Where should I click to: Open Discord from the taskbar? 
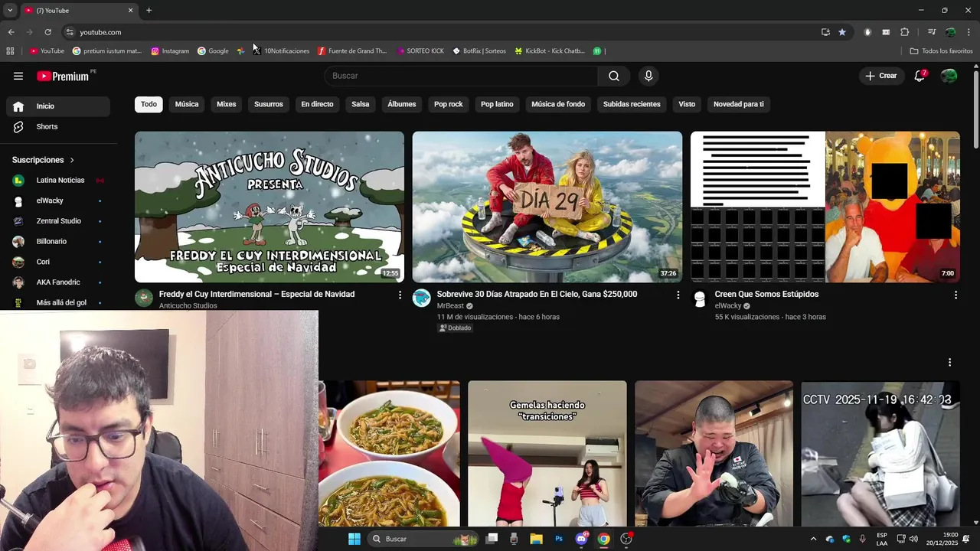point(581,539)
